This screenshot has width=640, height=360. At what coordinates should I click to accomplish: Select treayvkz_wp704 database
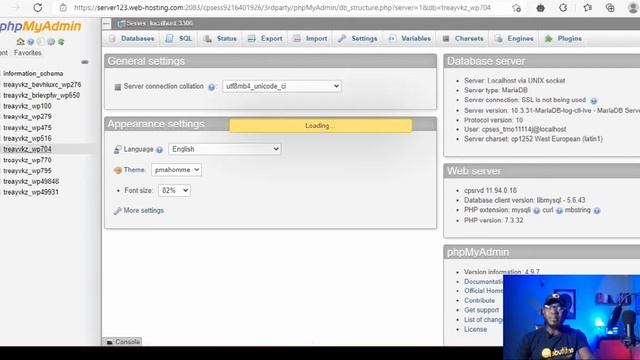(27, 149)
